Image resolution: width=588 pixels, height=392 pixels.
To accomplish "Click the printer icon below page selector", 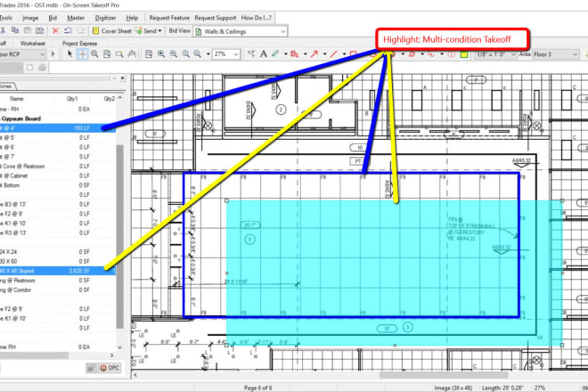I will tap(43, 68).
